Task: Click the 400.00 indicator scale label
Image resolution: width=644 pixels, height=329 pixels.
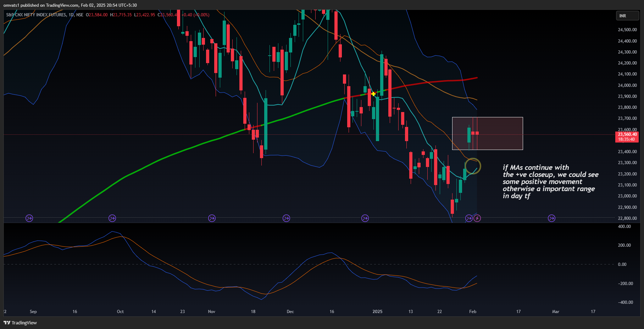Action: (624, 227)
